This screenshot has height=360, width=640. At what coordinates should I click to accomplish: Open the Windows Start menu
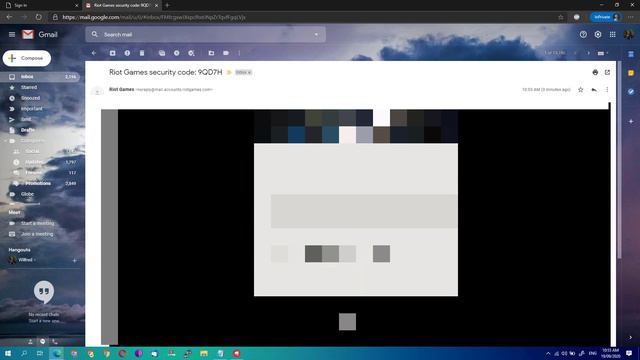(x=8, y=353)
